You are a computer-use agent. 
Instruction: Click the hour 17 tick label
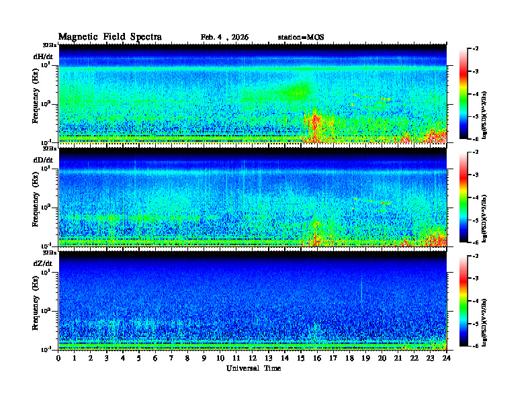[x=333, y=359]
